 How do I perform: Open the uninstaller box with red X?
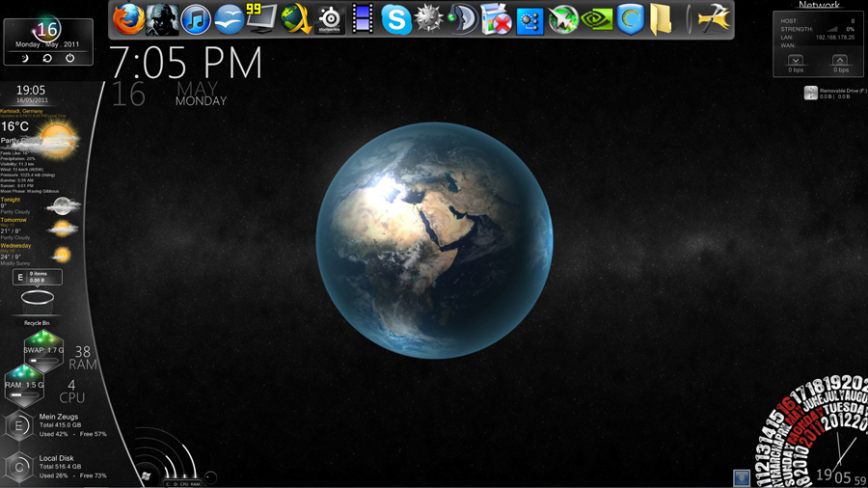point(496,19)
